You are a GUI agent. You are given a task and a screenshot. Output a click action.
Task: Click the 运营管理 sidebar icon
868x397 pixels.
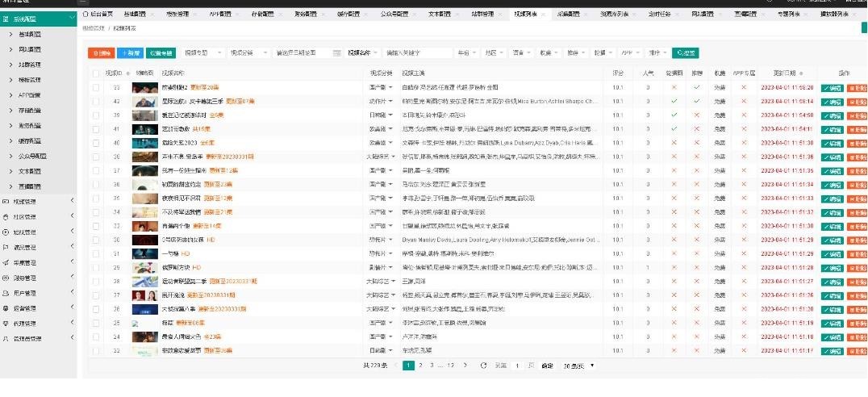tap(6, 308)
